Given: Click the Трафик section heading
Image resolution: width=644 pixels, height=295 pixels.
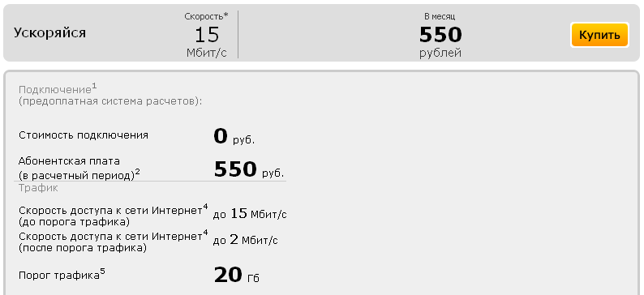Looking at the screenshot, I should tap(38, 188).
